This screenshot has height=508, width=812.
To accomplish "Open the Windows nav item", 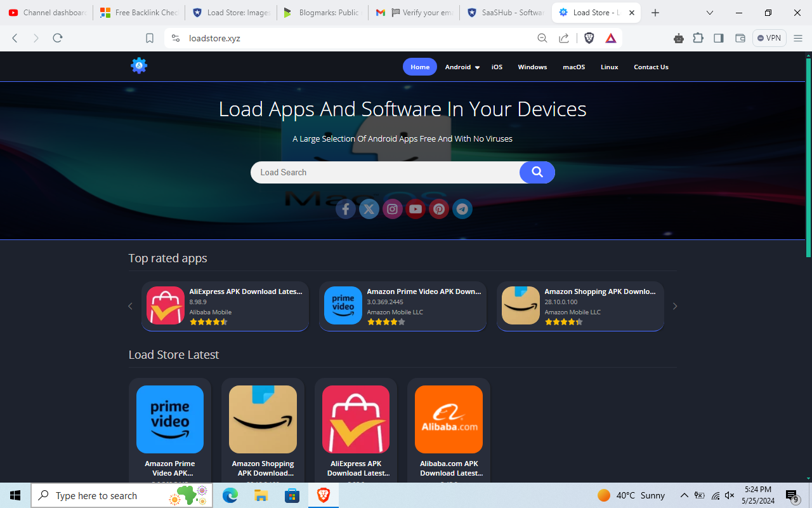I will pos(532,67).
